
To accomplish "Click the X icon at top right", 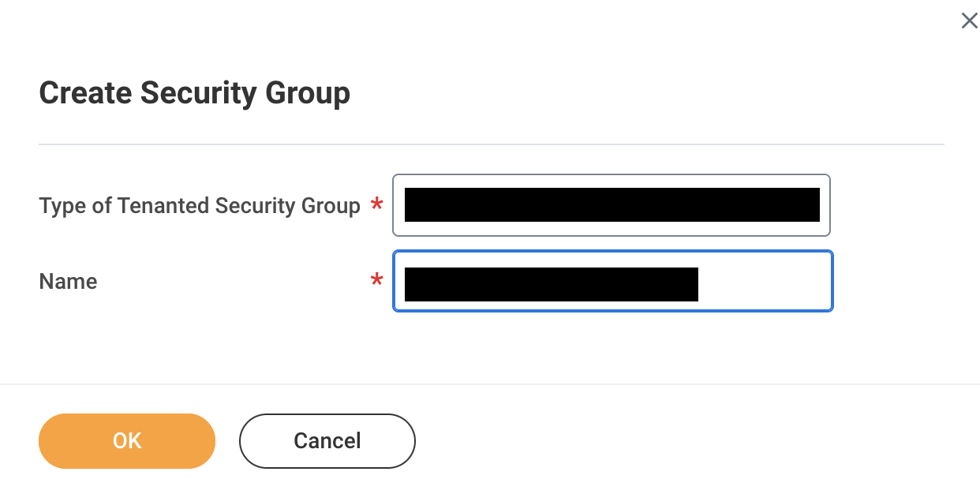I will pos(969,21).
